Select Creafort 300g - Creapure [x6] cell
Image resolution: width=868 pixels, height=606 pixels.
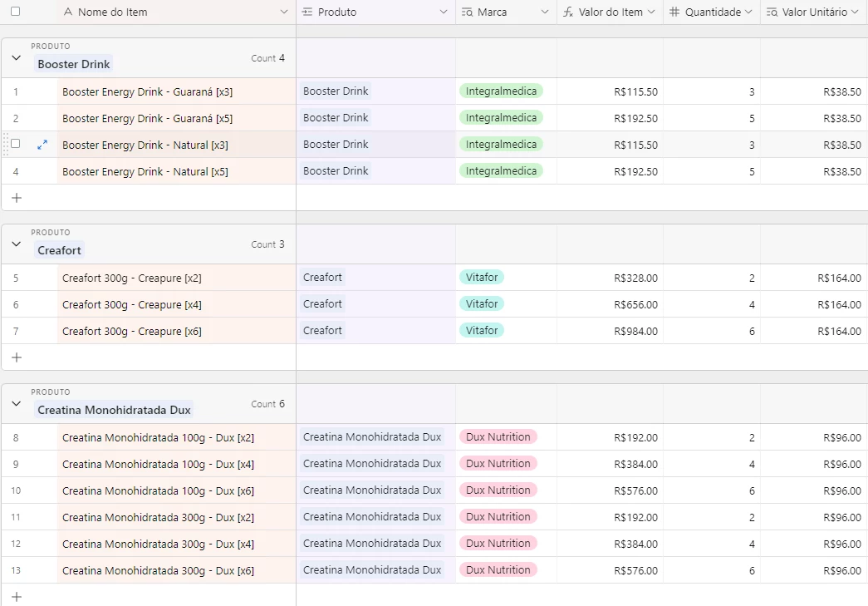(177, 331)
